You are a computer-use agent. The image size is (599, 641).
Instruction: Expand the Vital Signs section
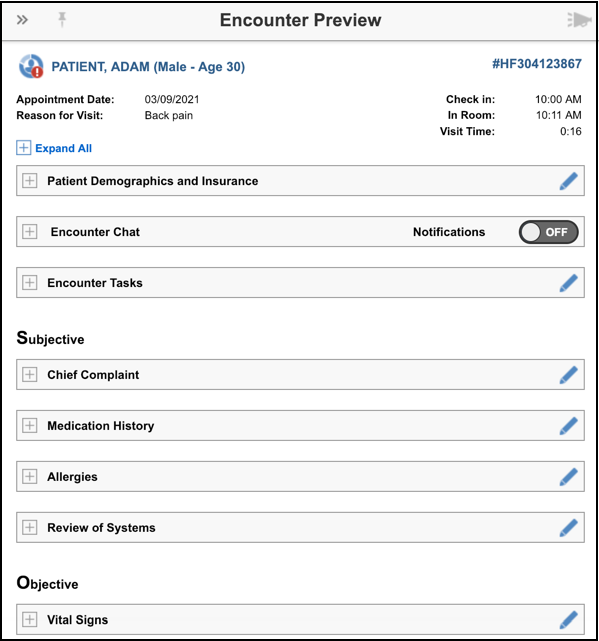pos(29,619)
